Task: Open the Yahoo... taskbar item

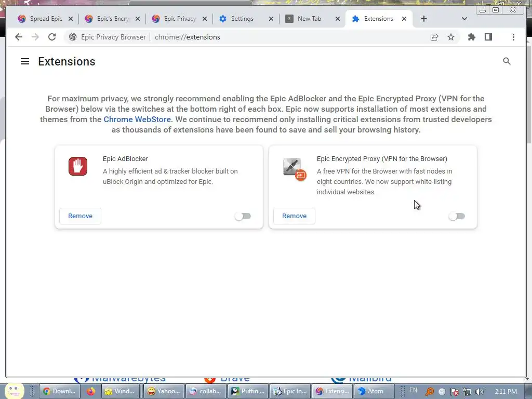Action: pos(164,391)
